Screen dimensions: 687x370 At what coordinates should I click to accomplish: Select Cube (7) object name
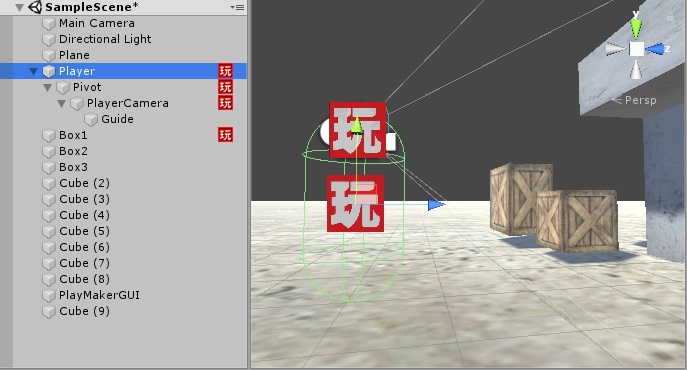(x=84, y=263)
